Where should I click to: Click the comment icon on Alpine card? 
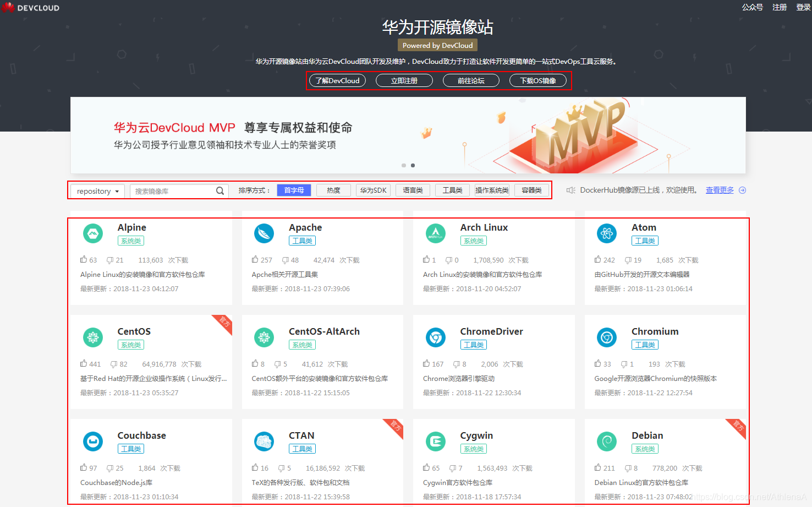tap(110, 260)
